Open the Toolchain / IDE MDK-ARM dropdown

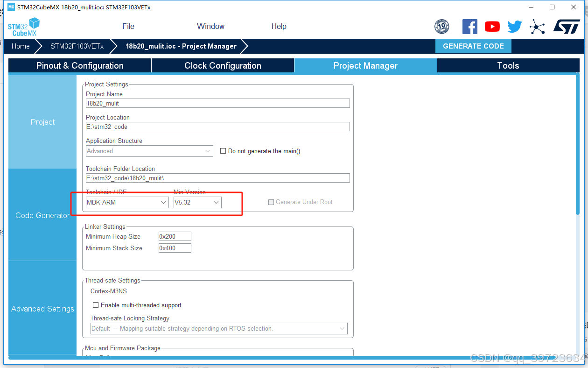(127, 202)
